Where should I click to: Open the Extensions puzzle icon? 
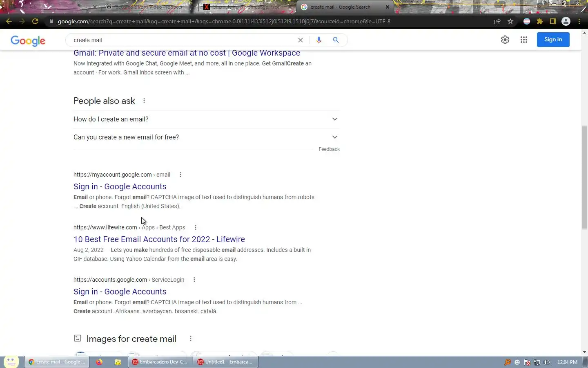tap(540, 21)
